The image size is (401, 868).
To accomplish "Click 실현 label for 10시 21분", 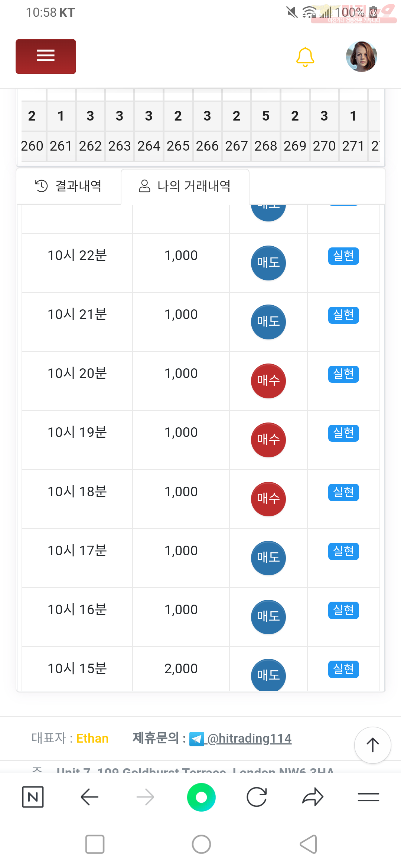I will [343, 315].
